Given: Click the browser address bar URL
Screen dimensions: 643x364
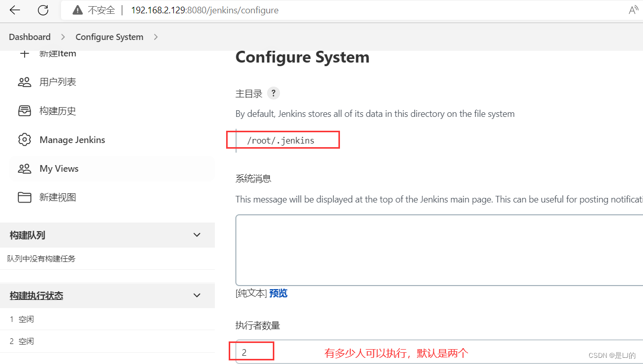Looking at the screenshot, I should (x=205, y=10).
